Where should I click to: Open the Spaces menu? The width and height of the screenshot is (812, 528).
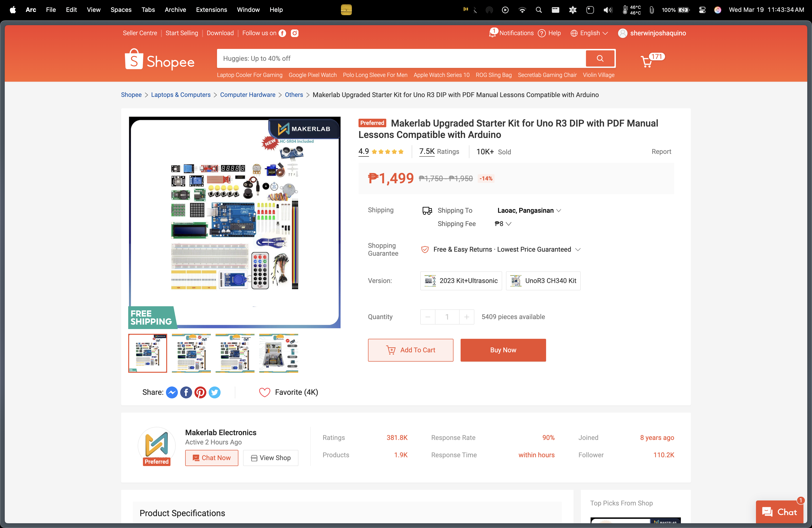click(121, 9)
